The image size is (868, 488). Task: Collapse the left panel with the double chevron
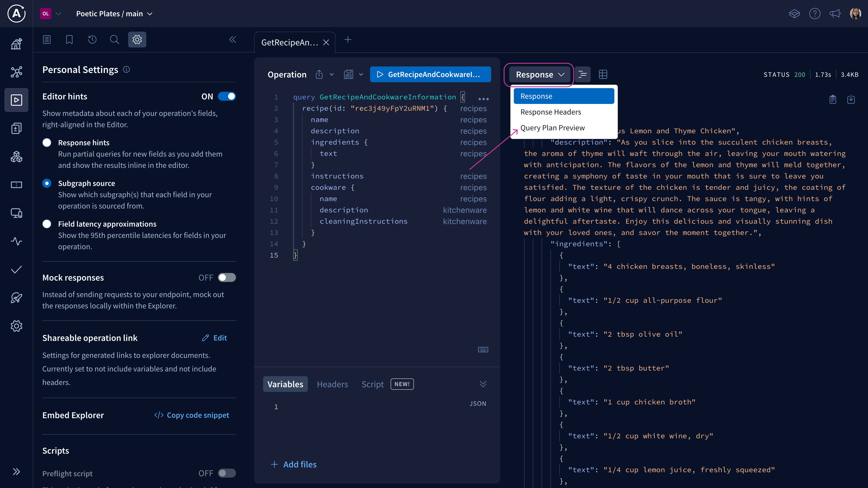[x=233, y=40]
